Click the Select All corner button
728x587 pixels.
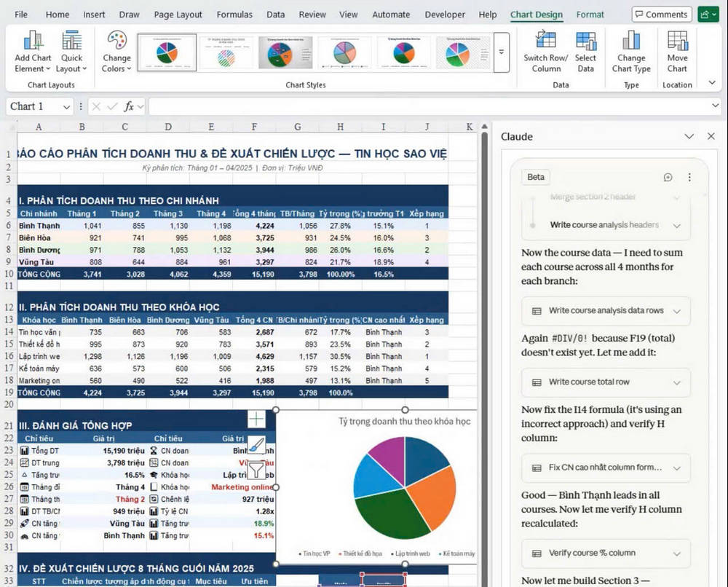click(x=10, y=127)
